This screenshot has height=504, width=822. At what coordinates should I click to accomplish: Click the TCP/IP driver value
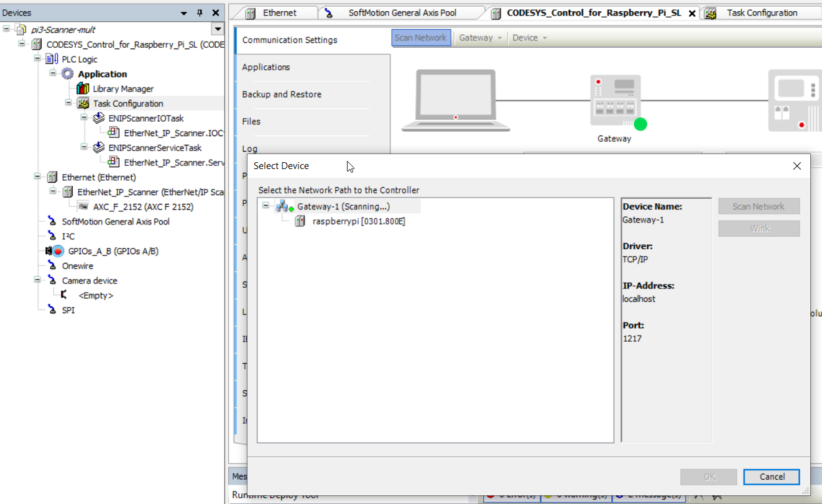point(635,259)
